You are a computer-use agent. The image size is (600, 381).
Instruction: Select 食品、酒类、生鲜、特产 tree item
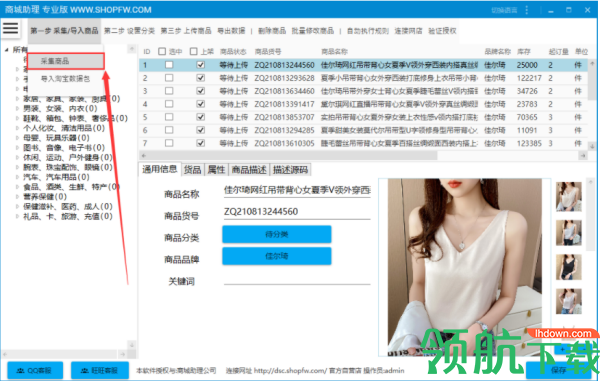[71, 187]
